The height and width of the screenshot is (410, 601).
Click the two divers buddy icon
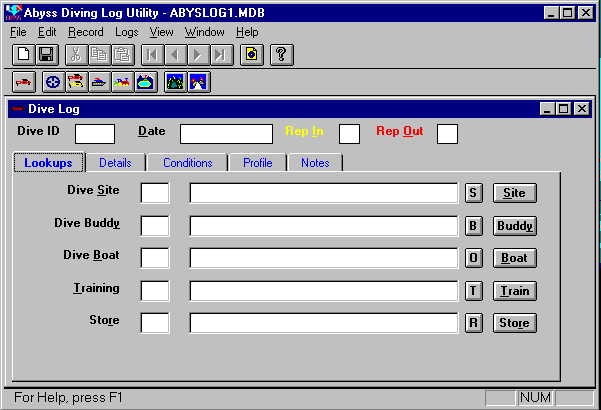click(76, 82)
